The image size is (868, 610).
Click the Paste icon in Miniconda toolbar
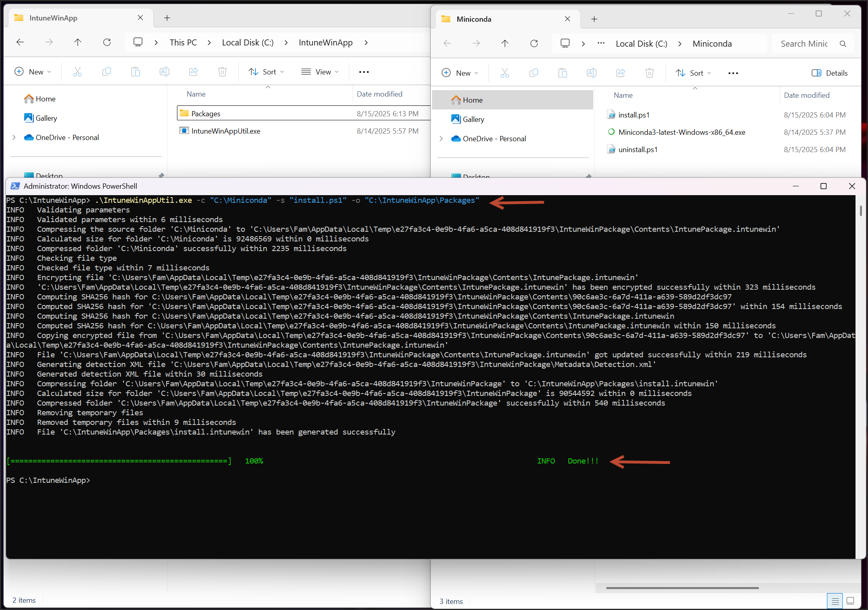[563, 73]
